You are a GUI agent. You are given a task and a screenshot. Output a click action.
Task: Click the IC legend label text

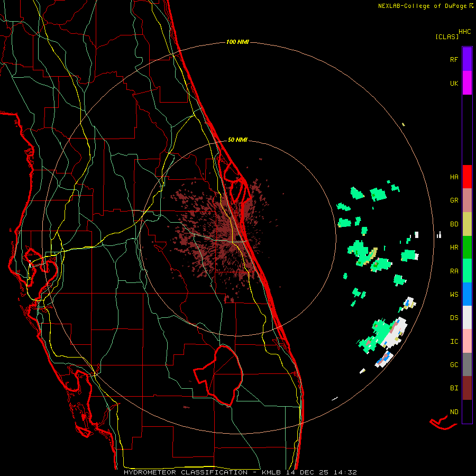[x=454, y=342]
